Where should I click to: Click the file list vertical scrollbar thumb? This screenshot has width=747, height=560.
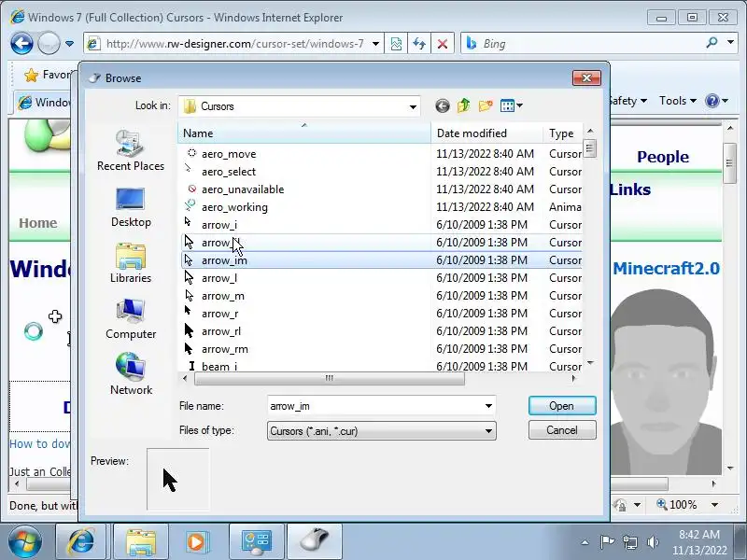[590, 148]
